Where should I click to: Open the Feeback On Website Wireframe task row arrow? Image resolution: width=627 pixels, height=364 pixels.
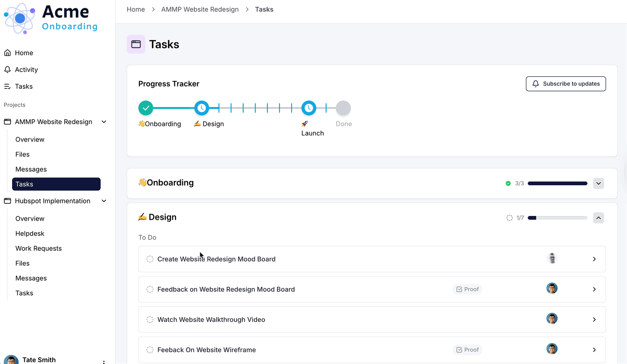coord(594,350)
